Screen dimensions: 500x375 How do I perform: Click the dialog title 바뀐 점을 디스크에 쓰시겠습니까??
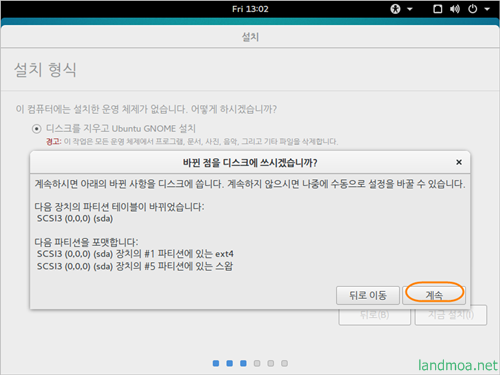[250, 163]
